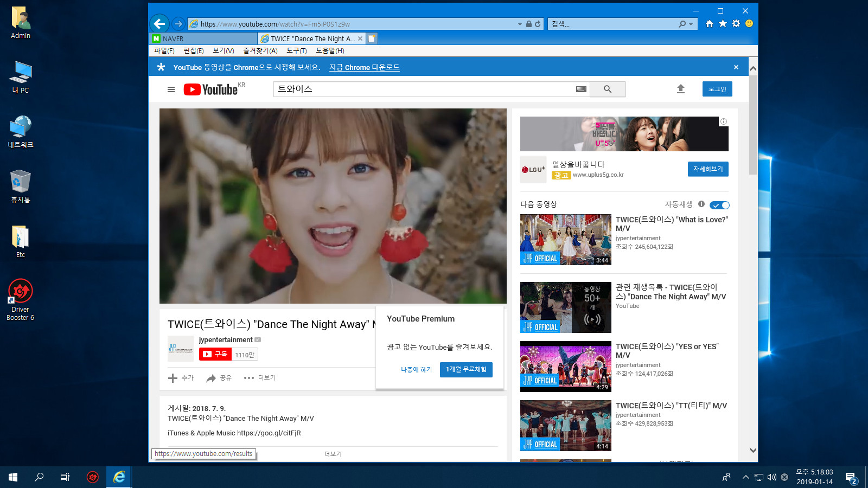This screenshot has width=868, height=488.
Task: Click the browser forward arrow button
Action: (178, 24)
